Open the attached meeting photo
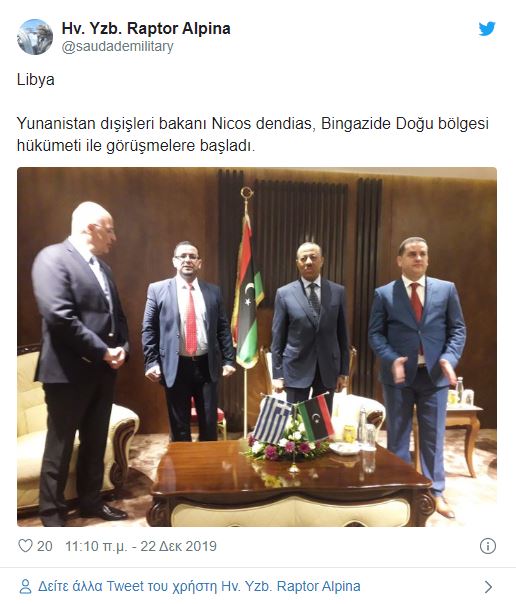Image resolution: width=516 pixels, height=604 pixels. click(257, 347)
